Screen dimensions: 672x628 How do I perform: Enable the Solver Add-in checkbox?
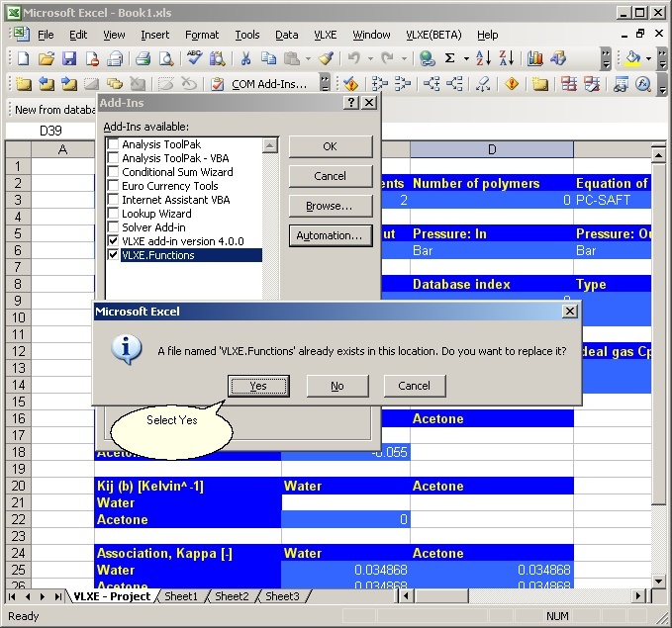click(x=113, y=227)
